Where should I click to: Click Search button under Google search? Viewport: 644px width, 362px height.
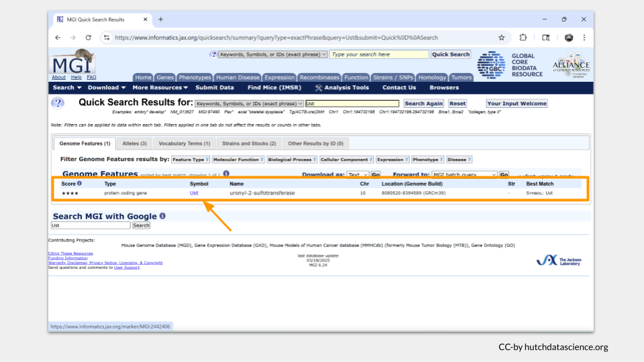141,225
